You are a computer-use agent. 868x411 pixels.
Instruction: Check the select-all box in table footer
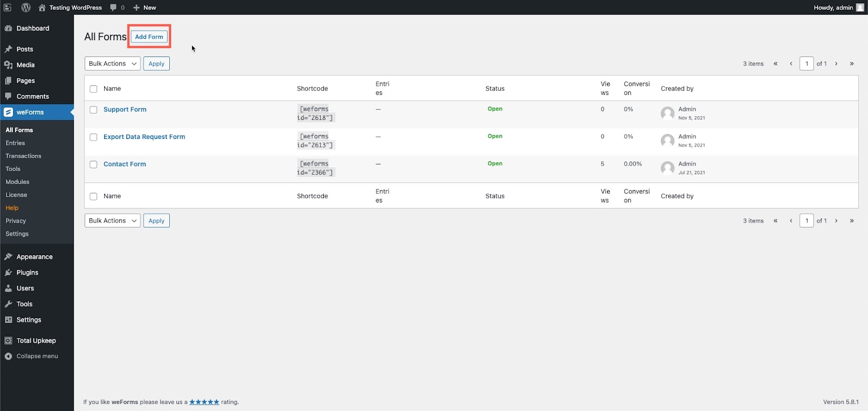[93, 197]
